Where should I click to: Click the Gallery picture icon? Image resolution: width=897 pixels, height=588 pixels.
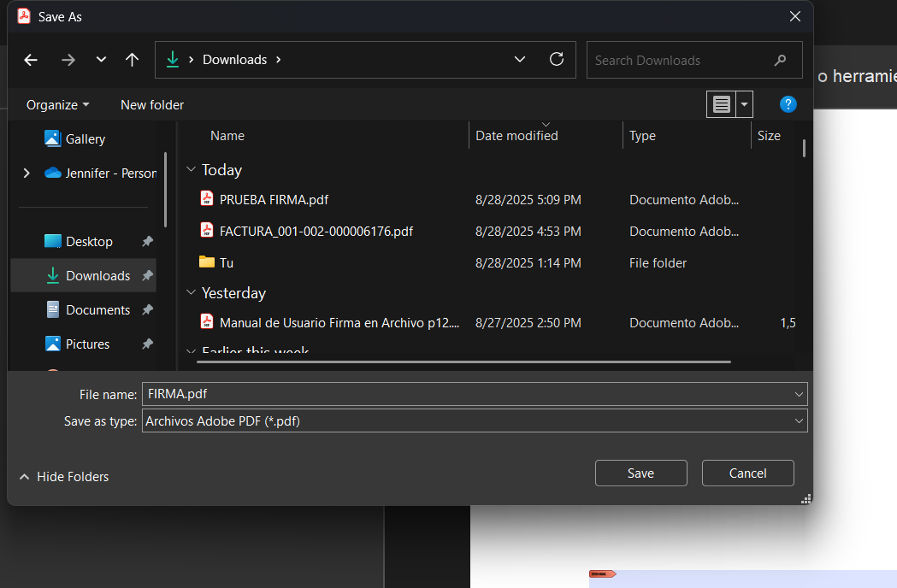[53, 138]
